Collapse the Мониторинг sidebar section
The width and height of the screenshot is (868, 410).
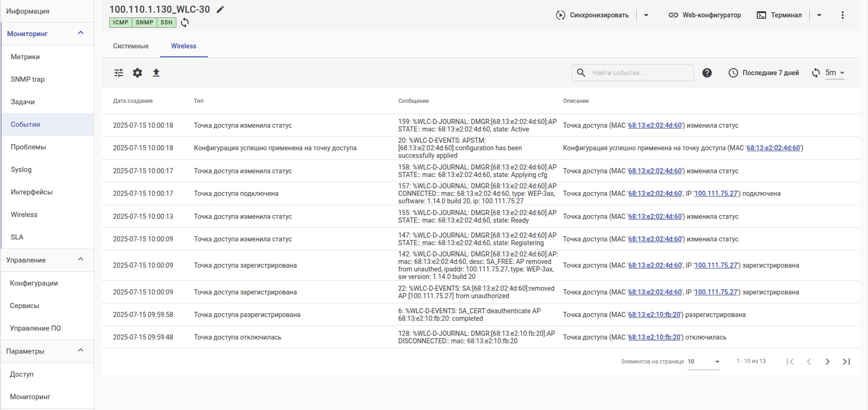click(x=81, y=33)
